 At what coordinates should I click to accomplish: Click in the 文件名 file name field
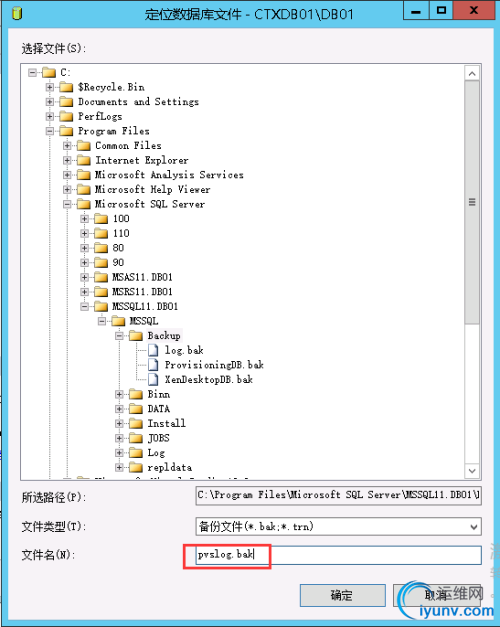338,555
